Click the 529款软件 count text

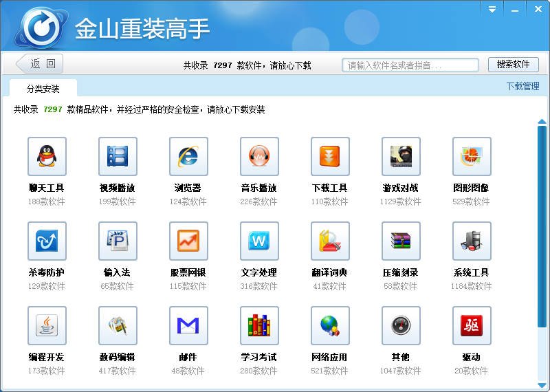point(471,202)
